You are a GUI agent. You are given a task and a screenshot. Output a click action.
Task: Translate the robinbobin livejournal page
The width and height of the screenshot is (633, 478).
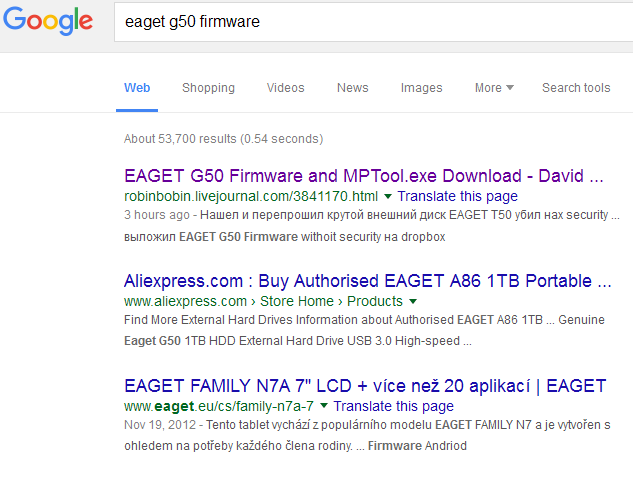[x=457, y=196]
